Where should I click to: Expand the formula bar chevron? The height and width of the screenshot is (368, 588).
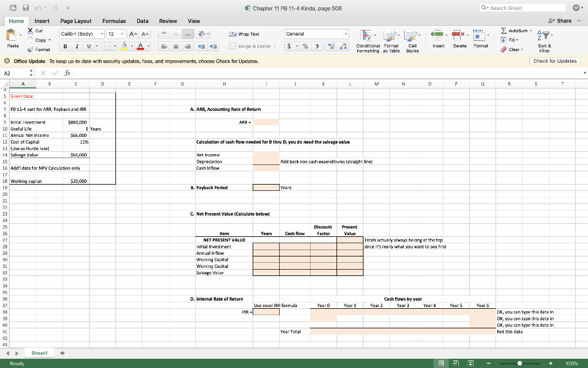(585, 73)
